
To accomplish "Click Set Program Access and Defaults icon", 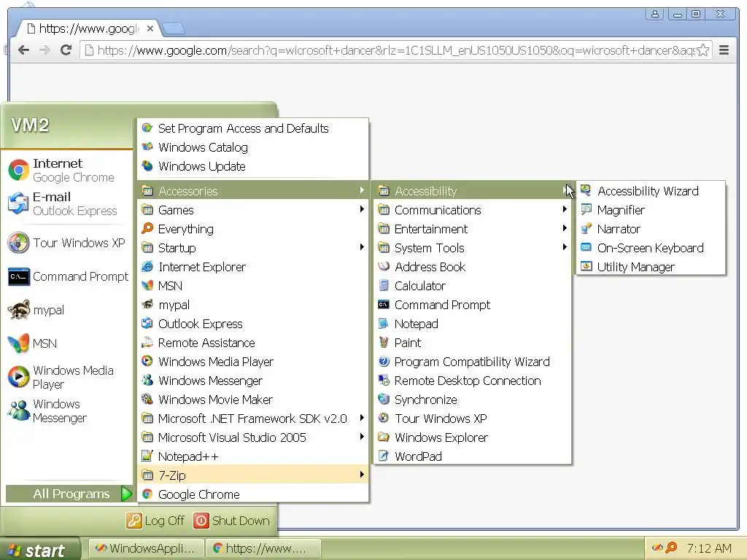I will pos(147,128).
